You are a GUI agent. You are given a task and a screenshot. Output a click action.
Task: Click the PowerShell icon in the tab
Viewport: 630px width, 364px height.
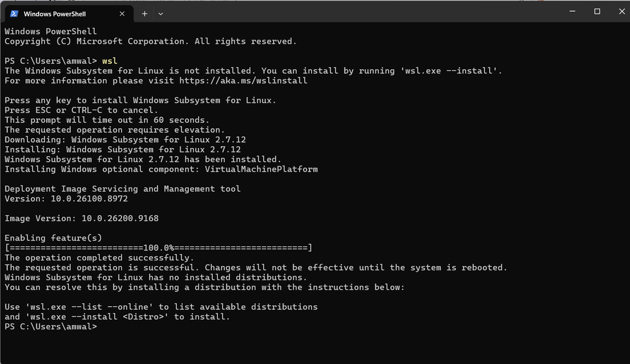pyautogui.click(x=14, y=14)
